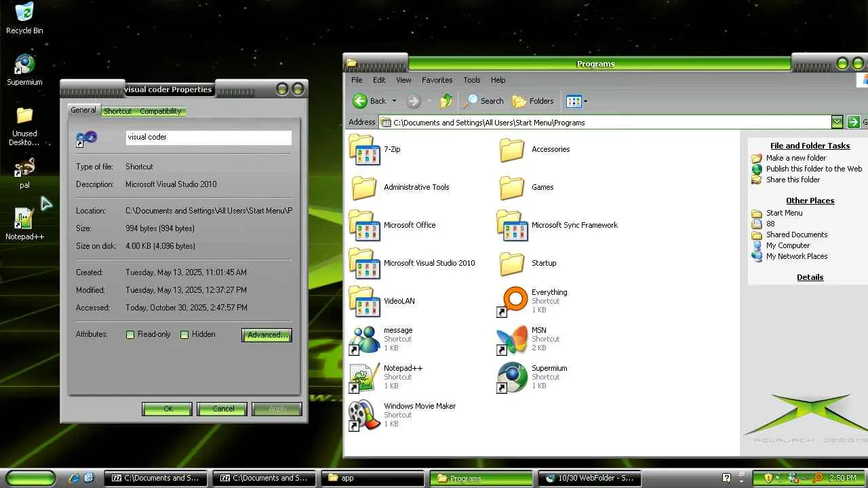The height and width of the screenshot is (488, 868).
Task: Select the Startup folder
Action: pos(528,263)
